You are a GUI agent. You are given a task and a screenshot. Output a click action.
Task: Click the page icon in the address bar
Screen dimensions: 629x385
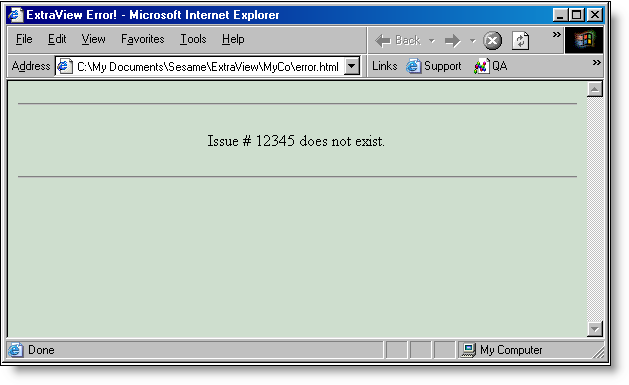click(65, 66)
